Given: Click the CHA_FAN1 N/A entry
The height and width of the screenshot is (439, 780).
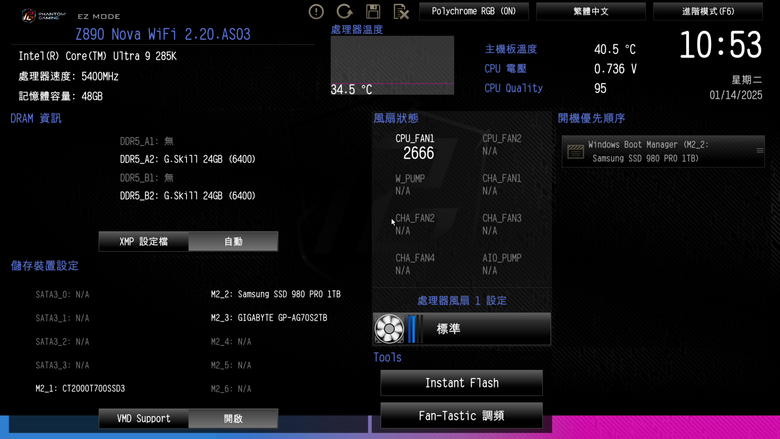Looking at the screenshot, I should coord(502,184).
